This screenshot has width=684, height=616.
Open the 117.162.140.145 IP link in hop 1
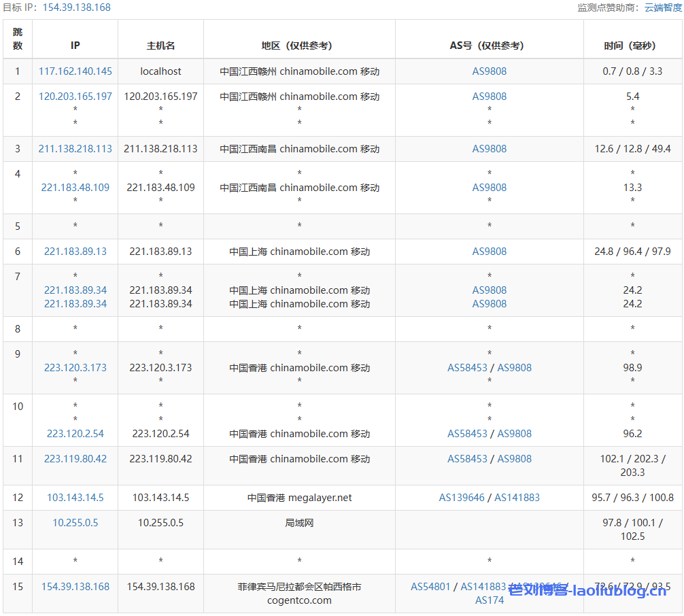pyautogui.click(x=75, y=71)
